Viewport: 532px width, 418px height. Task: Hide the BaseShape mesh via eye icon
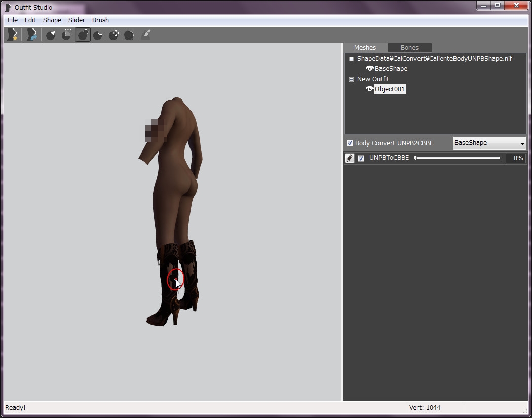[x=369, y=69]
